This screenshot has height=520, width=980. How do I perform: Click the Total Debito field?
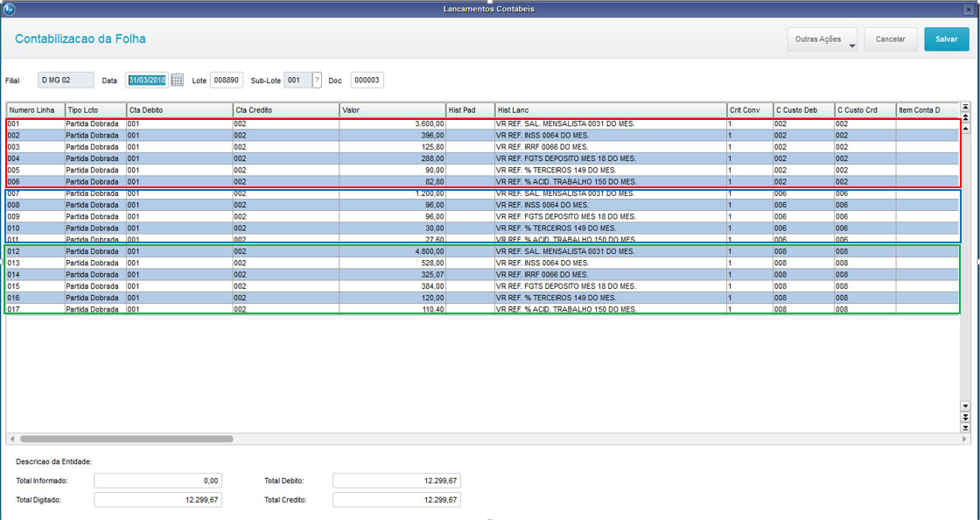click(x=397, y=481)
